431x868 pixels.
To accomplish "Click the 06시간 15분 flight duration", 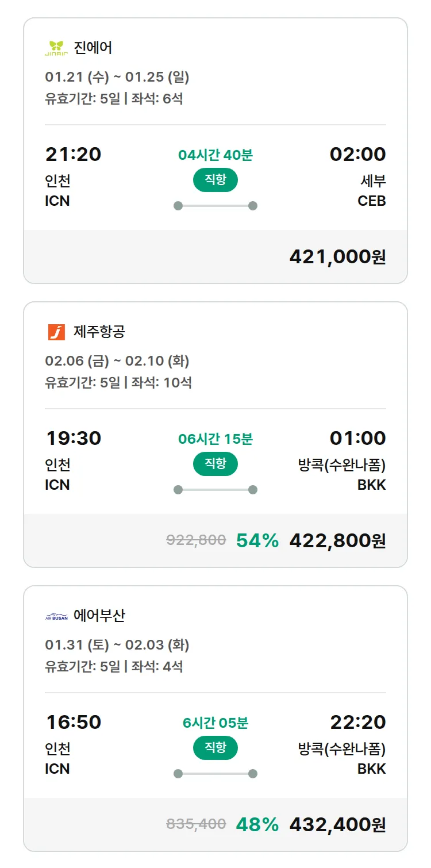I will coord(215,439).
